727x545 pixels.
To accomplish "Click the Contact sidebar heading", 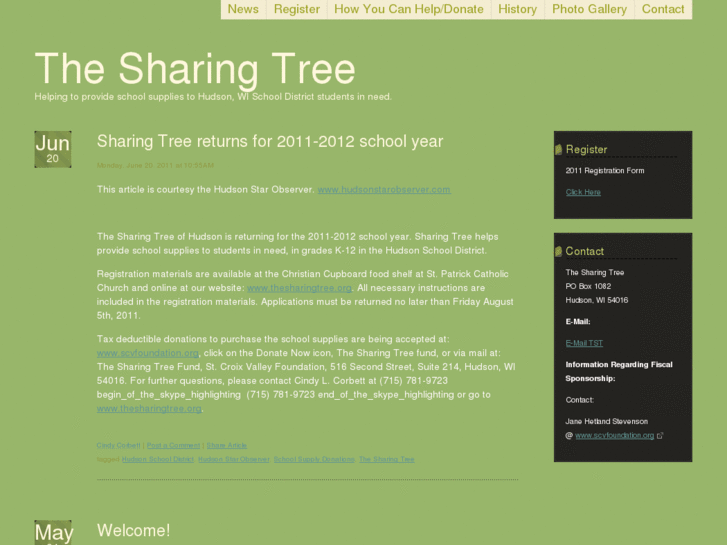I will [585, 251].
